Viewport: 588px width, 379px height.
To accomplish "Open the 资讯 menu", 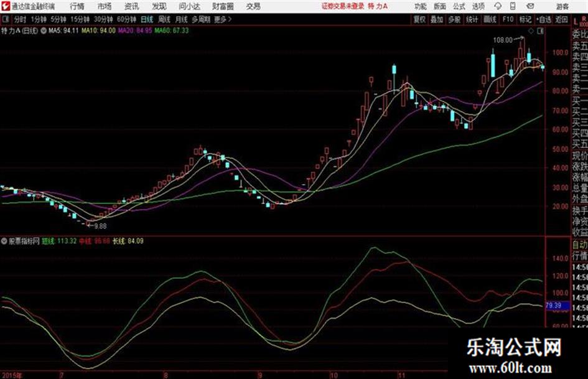I will pyautogui.click(x=132, y=6).
